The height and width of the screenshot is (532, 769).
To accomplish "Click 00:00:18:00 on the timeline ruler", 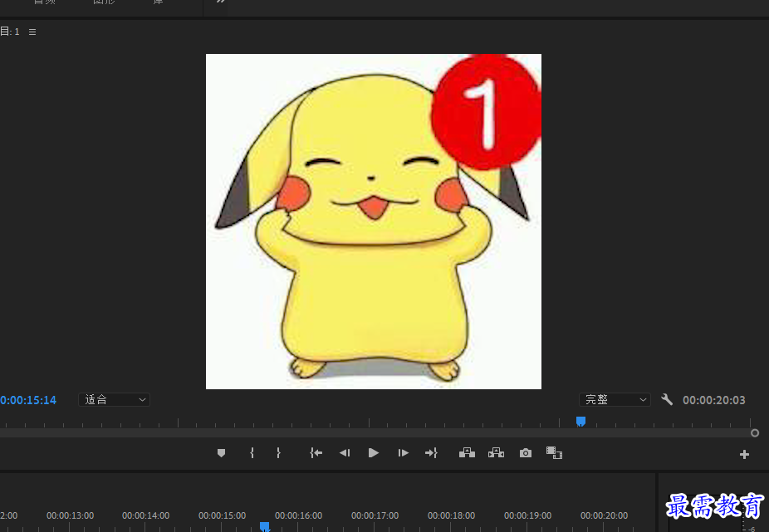I will pos(451,516).
